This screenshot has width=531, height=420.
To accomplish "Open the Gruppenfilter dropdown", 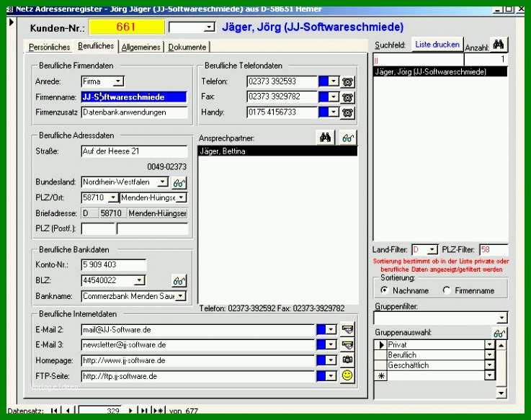I will tap(501, 318).
